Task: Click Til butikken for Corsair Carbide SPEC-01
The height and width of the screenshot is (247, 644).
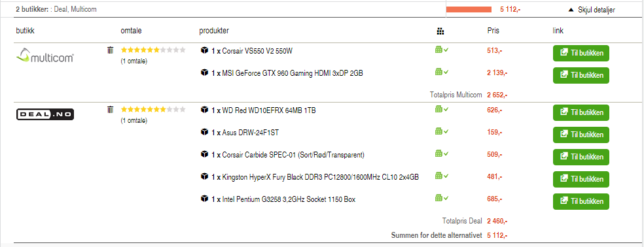Action: (581, 157)
